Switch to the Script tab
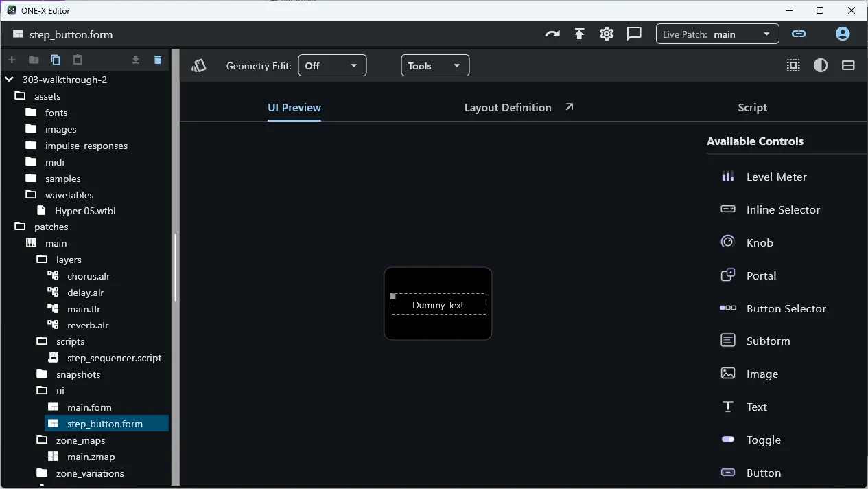The width and height of the screenshot is (868, 489). click(x=752, y=107)
